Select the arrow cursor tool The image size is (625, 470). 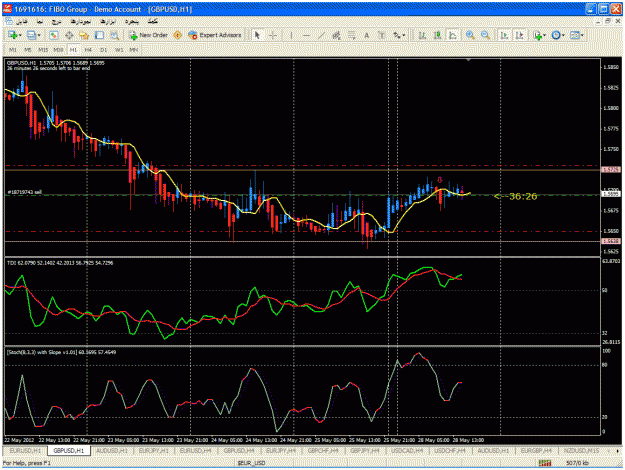(x=257, y=35)
